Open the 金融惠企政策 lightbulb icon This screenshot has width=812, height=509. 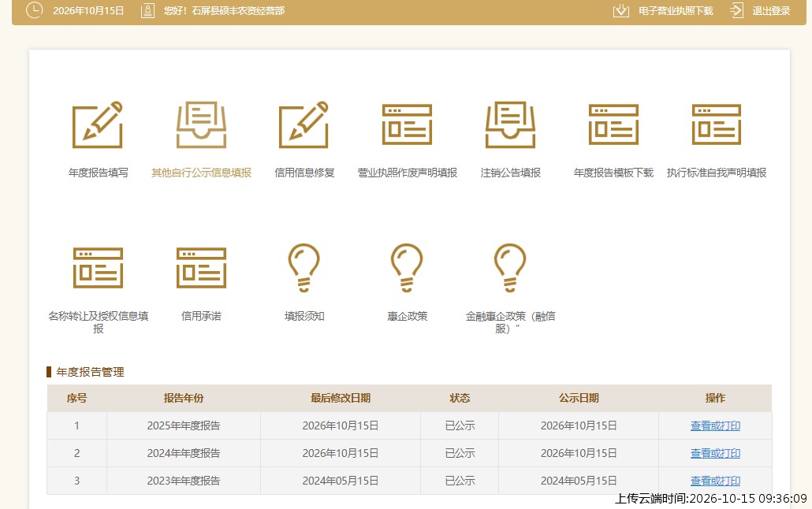510,268
